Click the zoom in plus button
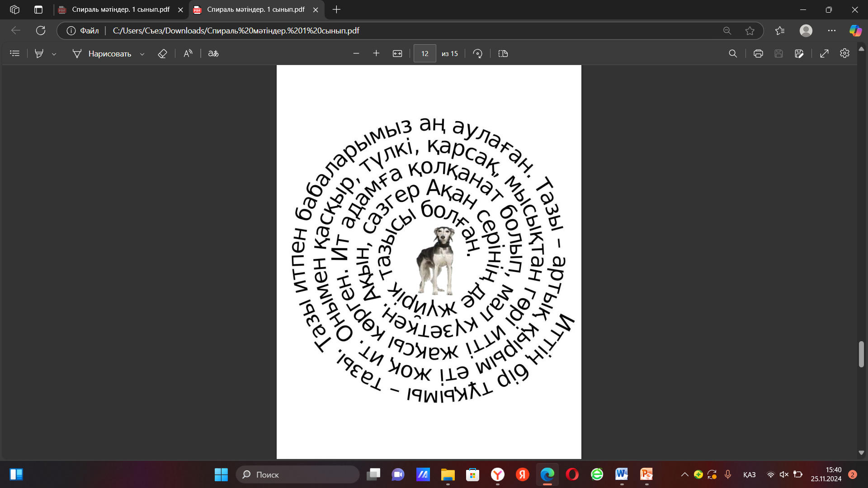 pos(376,53)
